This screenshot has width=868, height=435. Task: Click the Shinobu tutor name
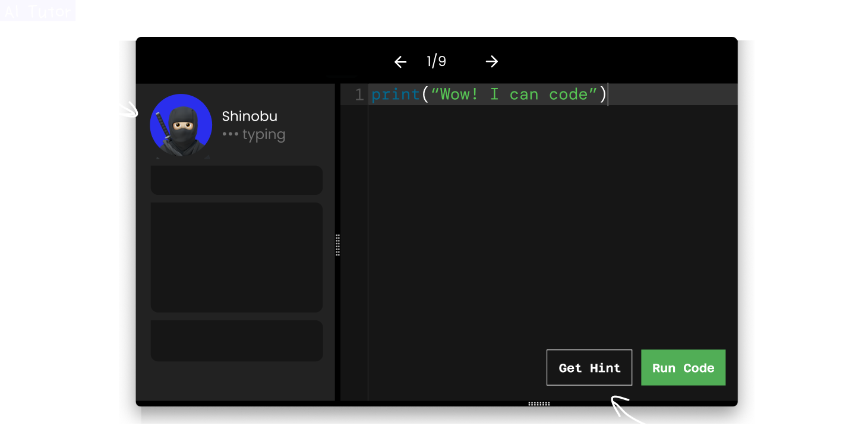(x=250, y=116)
